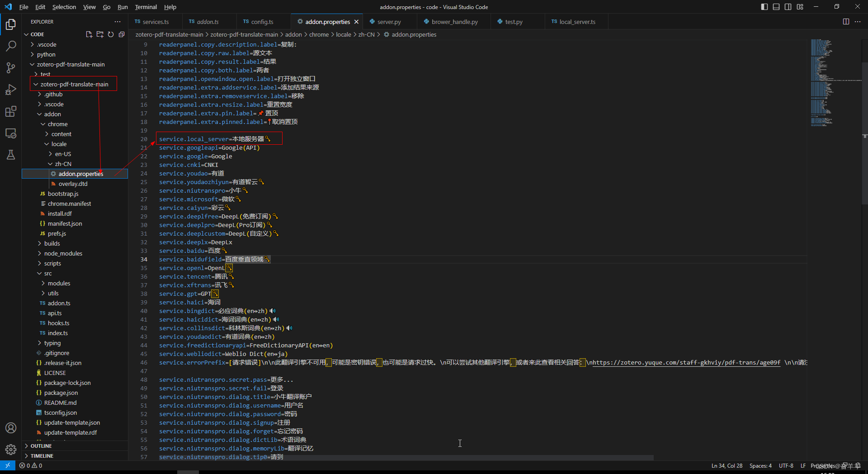Switch to the local_server.ts tab
The height and width of the screenshot is (474, 868).
point(577,22)
